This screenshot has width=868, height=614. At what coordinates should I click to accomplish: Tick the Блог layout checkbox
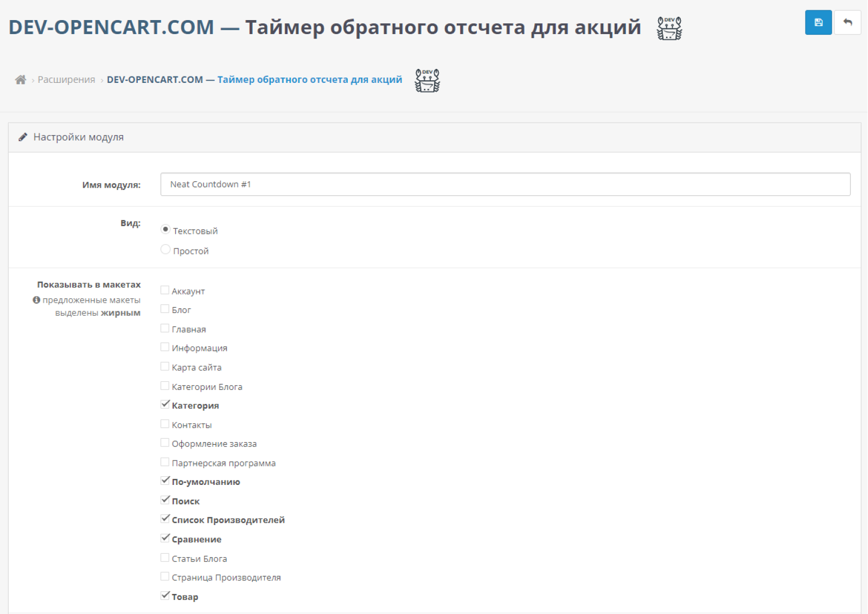pyautogui.click(x=165, y=309)
